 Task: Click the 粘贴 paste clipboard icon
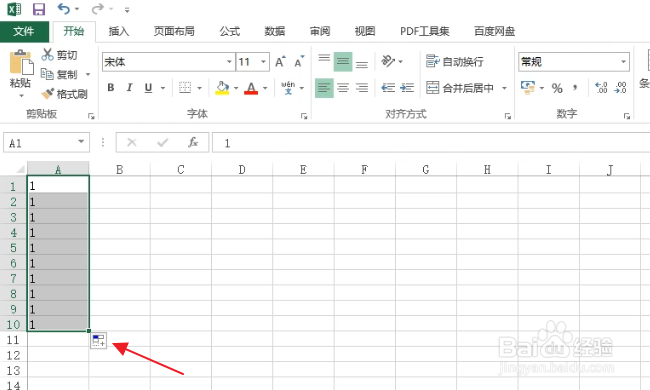[21, 63]
